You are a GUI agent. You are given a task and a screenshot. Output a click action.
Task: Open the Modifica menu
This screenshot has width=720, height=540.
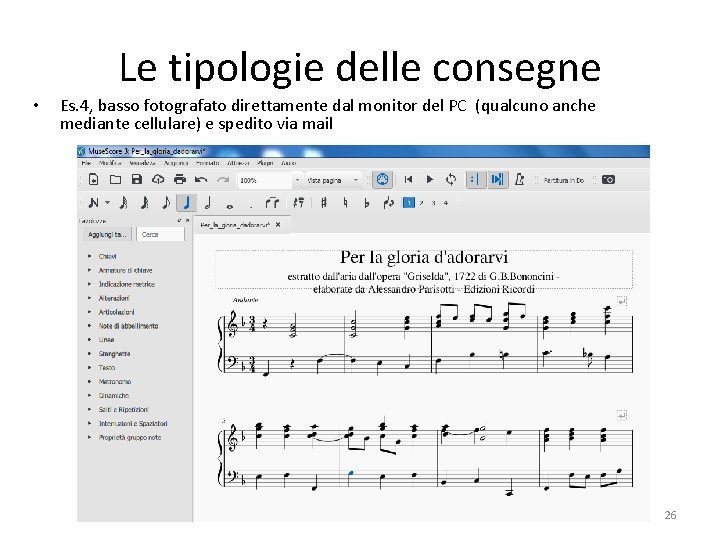coord(110,163)
